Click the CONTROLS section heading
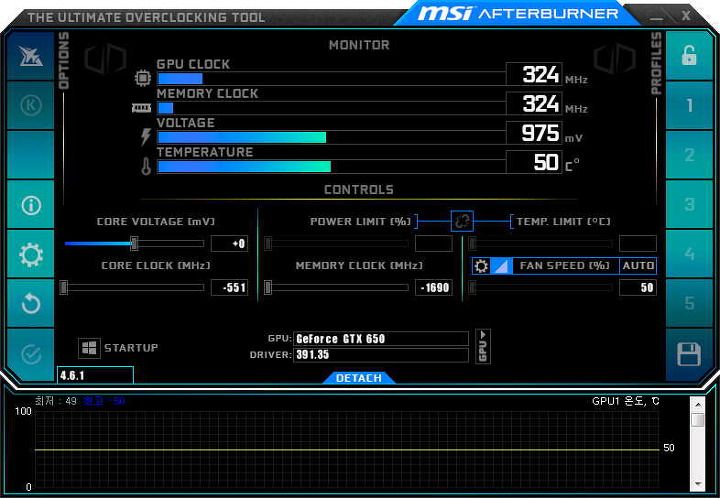The height and width of the screenshot is (498, 720). pos(359,190)
